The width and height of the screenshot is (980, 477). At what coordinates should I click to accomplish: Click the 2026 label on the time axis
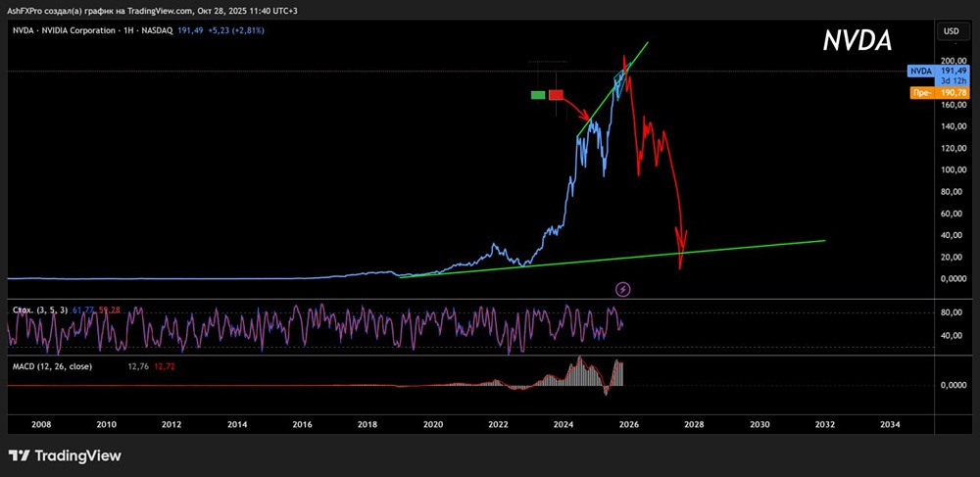(629, 424)
